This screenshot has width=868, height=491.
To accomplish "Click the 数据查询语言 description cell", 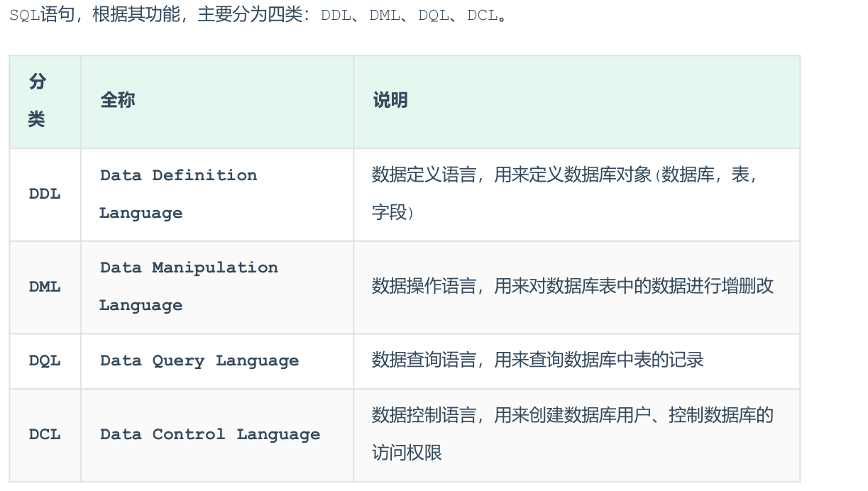I will (x=537, y=360).
